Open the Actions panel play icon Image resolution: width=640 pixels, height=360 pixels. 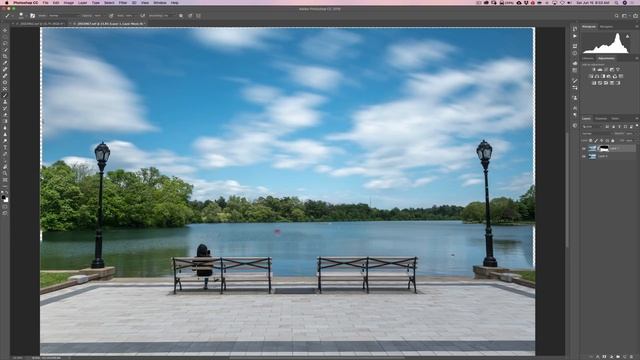(575, 36)
